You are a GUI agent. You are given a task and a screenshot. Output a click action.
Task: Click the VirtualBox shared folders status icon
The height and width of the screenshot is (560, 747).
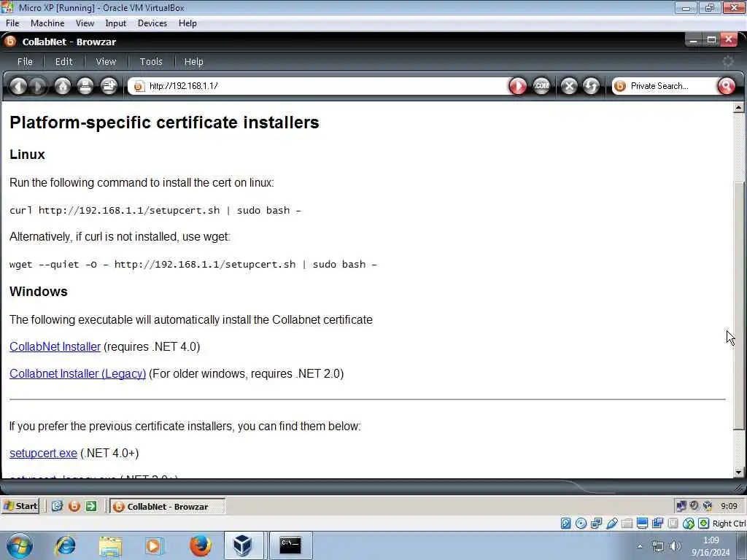point(627,524)
